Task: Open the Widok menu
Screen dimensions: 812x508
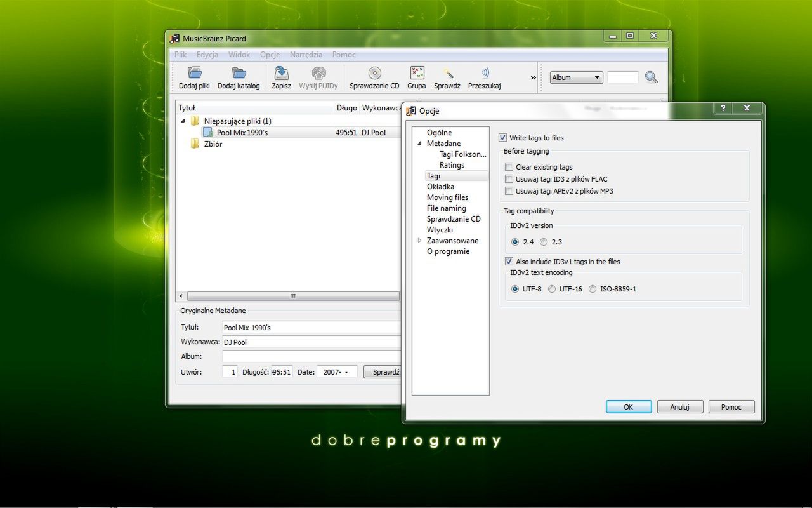Action: [239, 55]
